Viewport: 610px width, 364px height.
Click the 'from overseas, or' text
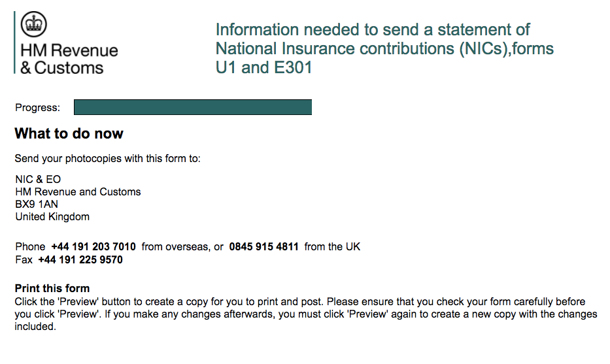pos(182,247)
